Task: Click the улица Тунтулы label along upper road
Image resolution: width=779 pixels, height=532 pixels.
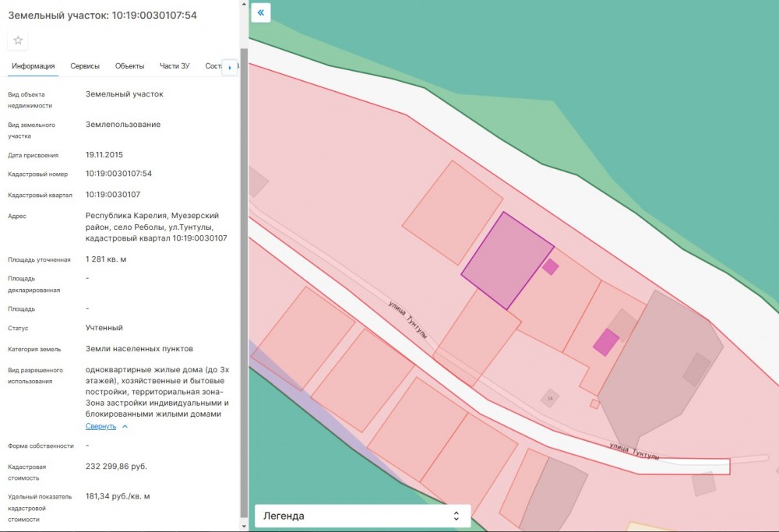Action: 408,320
